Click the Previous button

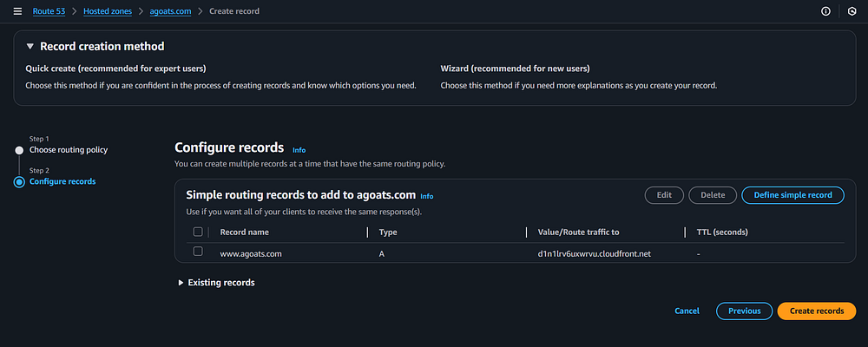click(744, 311)
